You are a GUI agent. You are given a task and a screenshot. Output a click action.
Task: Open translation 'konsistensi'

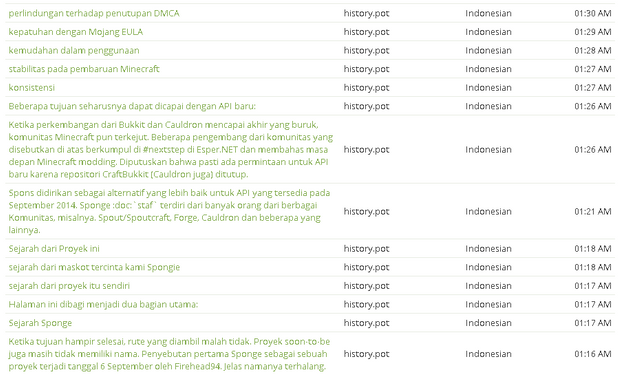pyautogui.click(x=31, y=88)
